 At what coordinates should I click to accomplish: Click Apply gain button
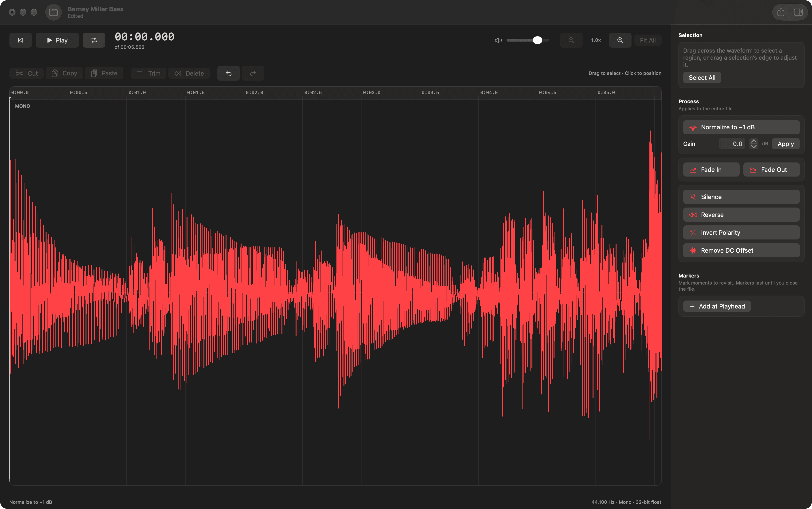(786, 144)
